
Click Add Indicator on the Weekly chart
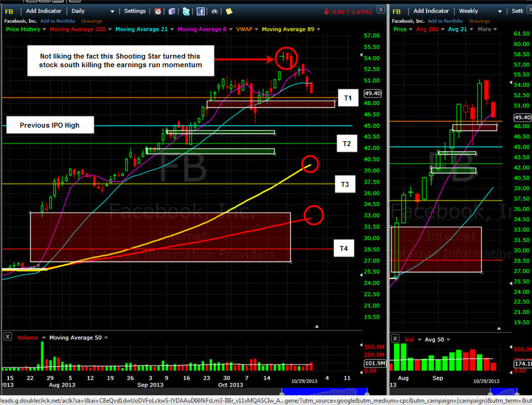point(431,11)
